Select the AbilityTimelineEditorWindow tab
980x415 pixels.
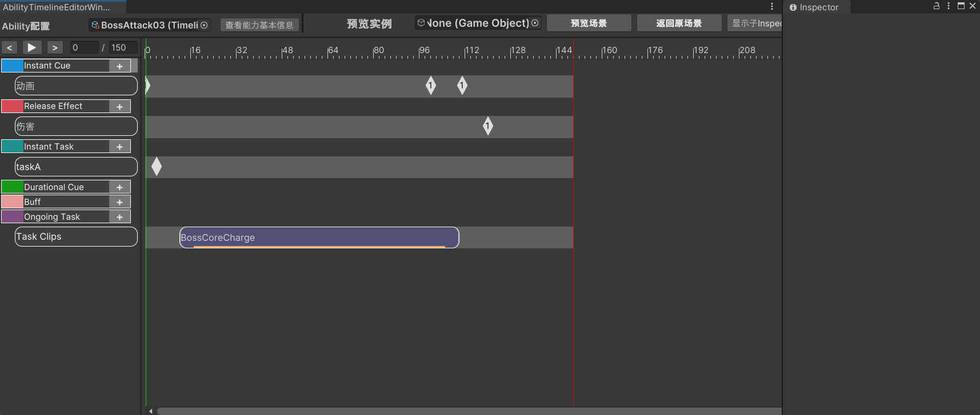tap(57, 7)
